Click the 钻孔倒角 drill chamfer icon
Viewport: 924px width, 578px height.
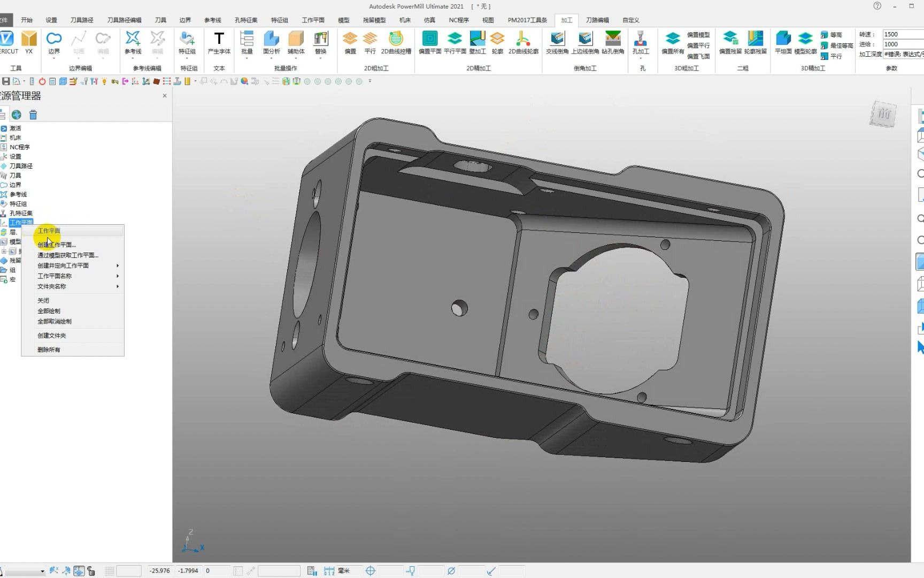[x=613, y=43]
